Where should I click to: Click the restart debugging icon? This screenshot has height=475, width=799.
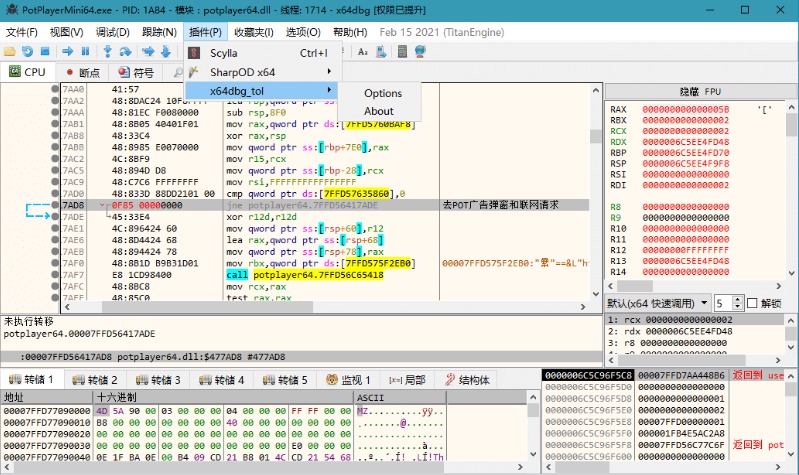coord(27,51)
